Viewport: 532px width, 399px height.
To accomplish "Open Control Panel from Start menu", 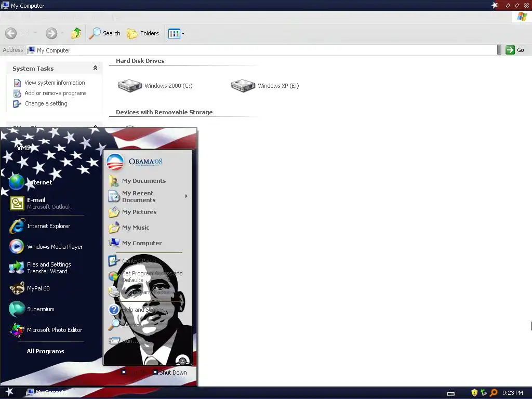I will (132, 261).
